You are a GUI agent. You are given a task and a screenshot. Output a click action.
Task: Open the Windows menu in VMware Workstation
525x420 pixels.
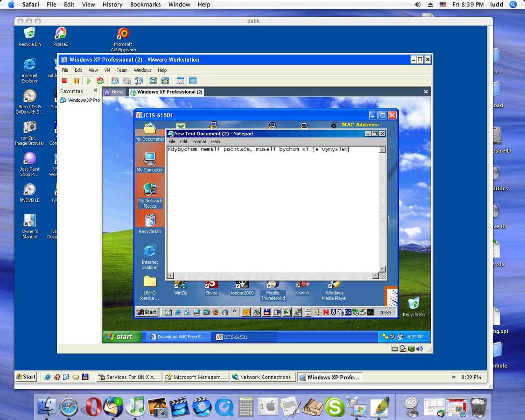tap(143, 70)
